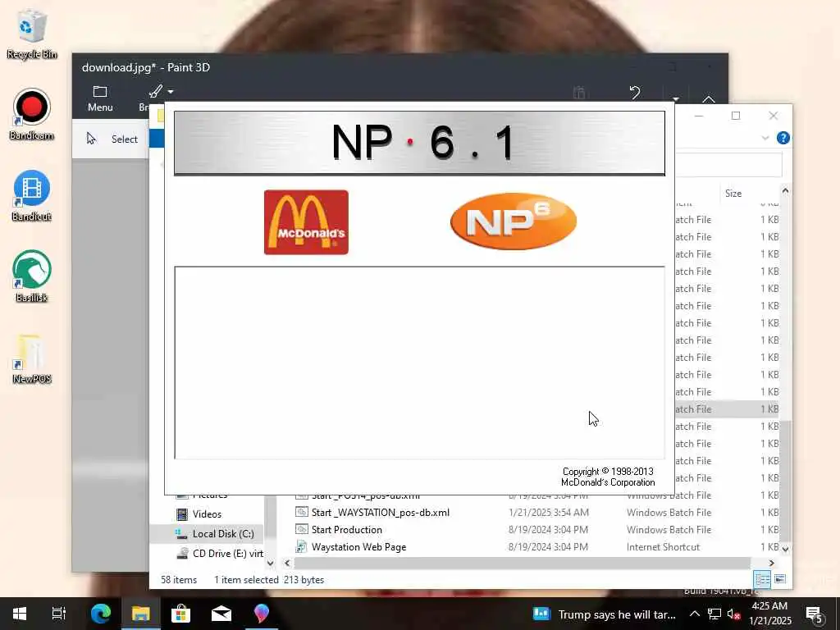Open Task View from taskbar
The height and width of the screenshot is (630, 840).
pos(58,614)
